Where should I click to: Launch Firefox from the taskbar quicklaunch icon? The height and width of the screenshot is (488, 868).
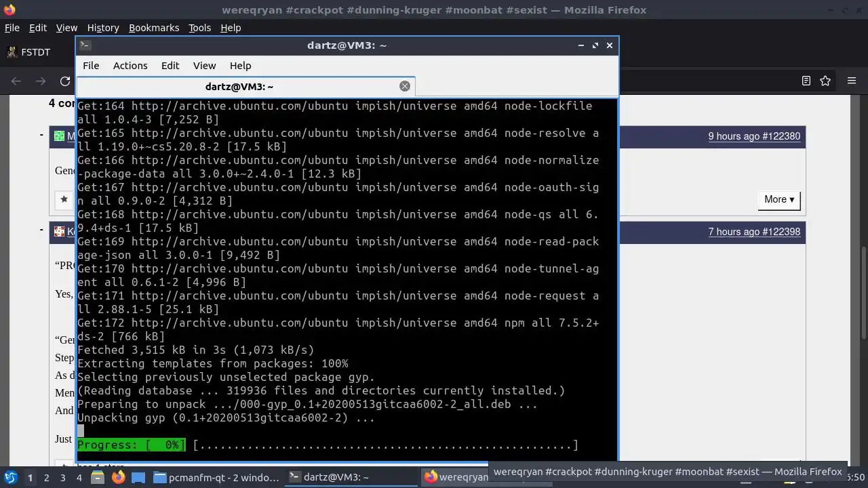[118, 477]
